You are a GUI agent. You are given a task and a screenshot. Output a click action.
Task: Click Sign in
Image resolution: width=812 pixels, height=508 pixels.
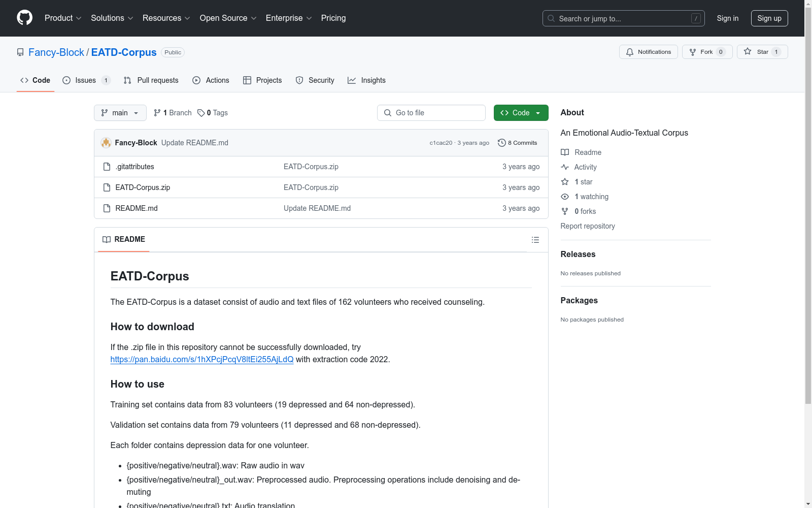[x=727, y=18]
